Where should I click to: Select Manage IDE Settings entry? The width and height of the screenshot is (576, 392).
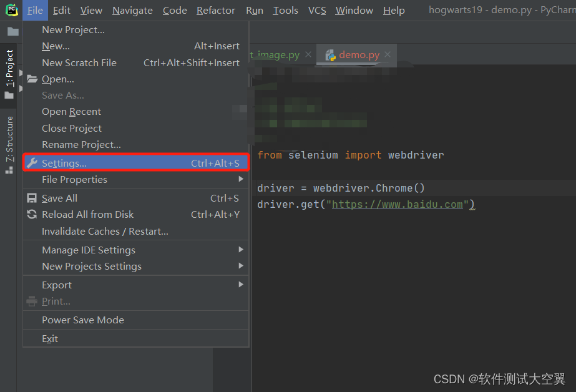[136, 250]
